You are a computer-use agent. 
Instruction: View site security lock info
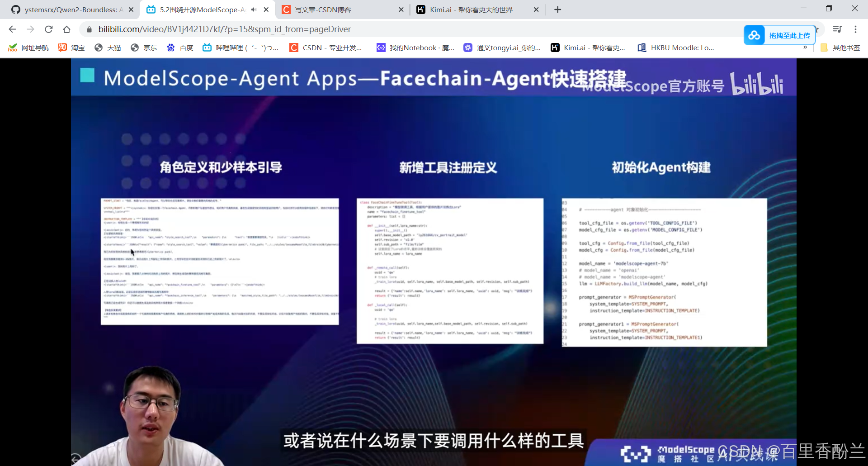pyautogui.click(x=89, y=29)
